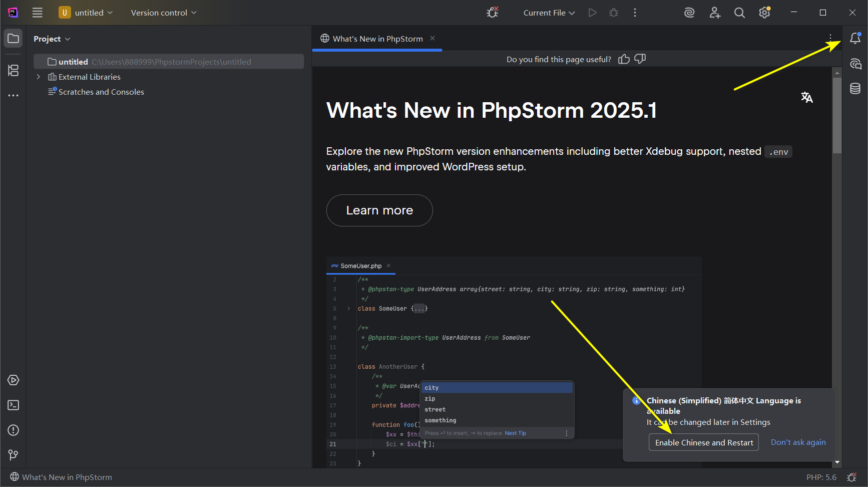Switch to What's New in PhpStorm tab

click(377, 39)
